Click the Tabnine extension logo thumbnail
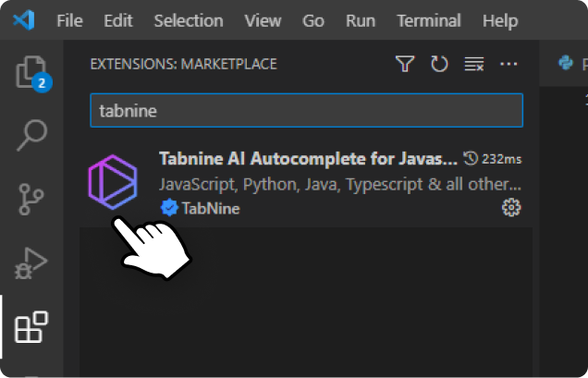Image resolution: width=588 pixels, height=378 pixels. pyautogui.click(x=112, y=181)
